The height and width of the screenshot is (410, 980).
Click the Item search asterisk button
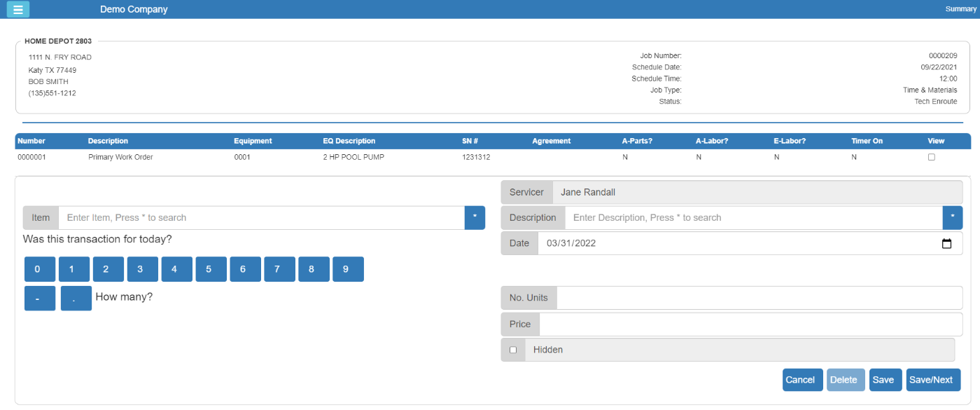pos(475,218)
